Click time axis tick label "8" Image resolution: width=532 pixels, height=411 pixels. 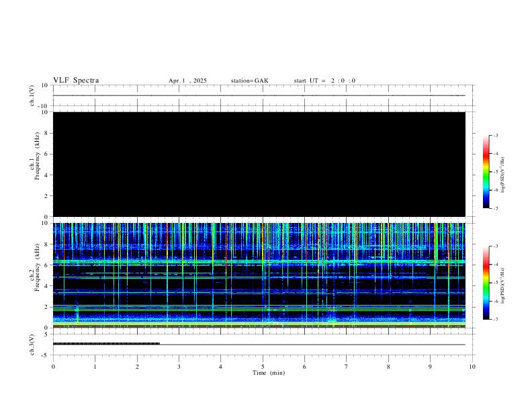click(388, 367)
